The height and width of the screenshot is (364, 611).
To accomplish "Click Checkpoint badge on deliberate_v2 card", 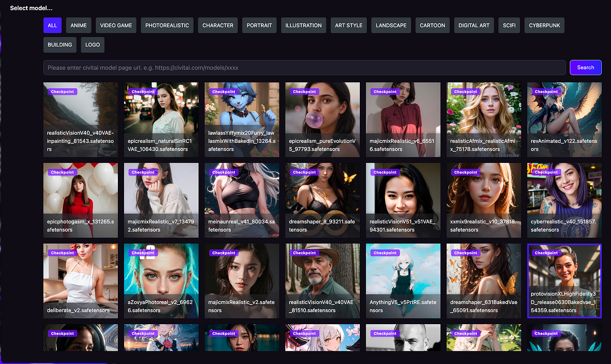I will coord(62,253).
